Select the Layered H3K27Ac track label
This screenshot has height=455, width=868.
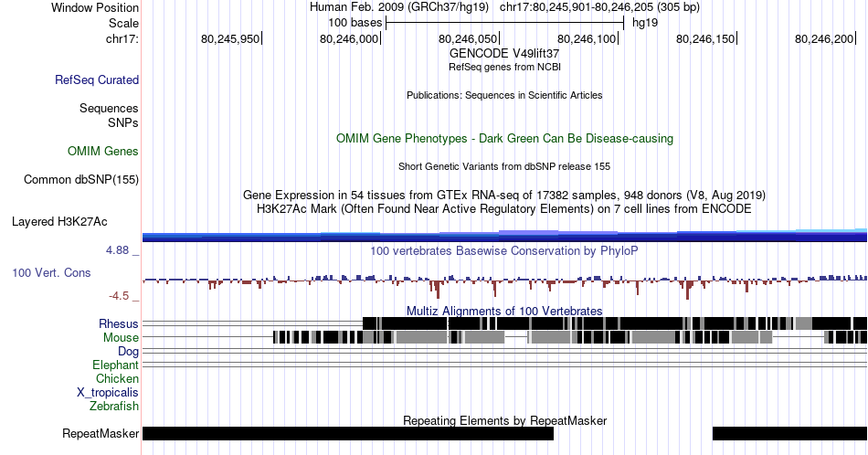coord(59,221)
